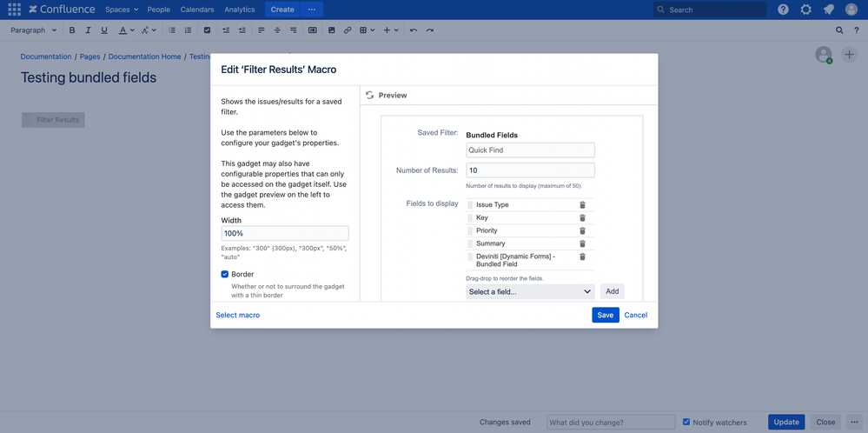The width and height of the screenshot is (868, 433).
Task: Open the more formatting dropdown
Action: click(x=149, y=30)
